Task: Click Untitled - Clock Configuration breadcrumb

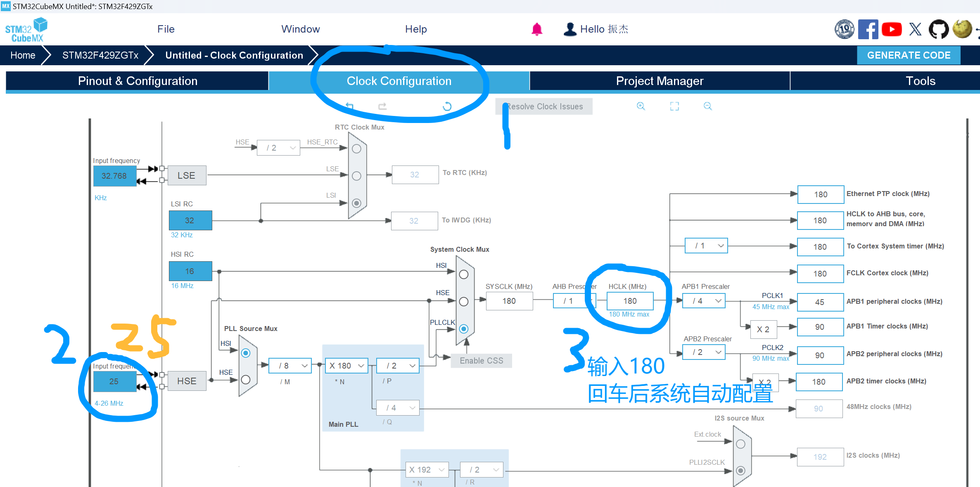Action: pos(234,55)
